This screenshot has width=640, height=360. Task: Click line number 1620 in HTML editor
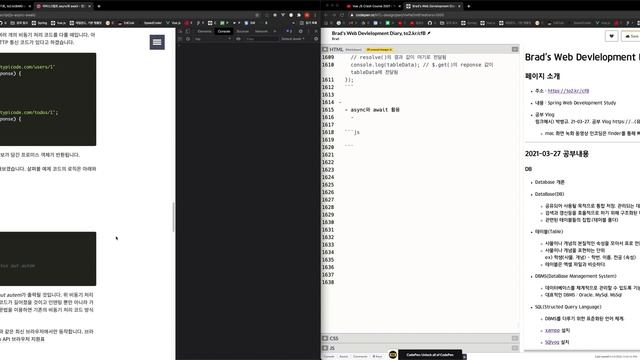(x=328, y=147)
